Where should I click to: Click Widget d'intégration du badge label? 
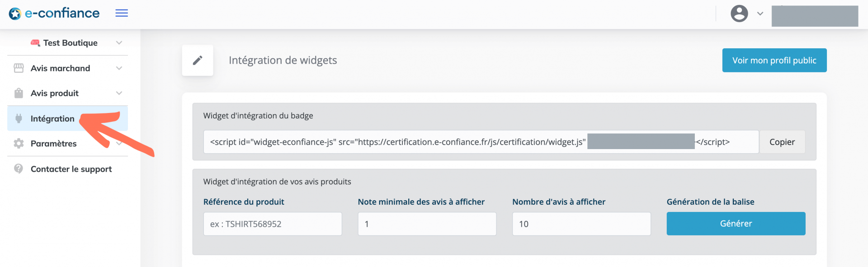(258, 116)
